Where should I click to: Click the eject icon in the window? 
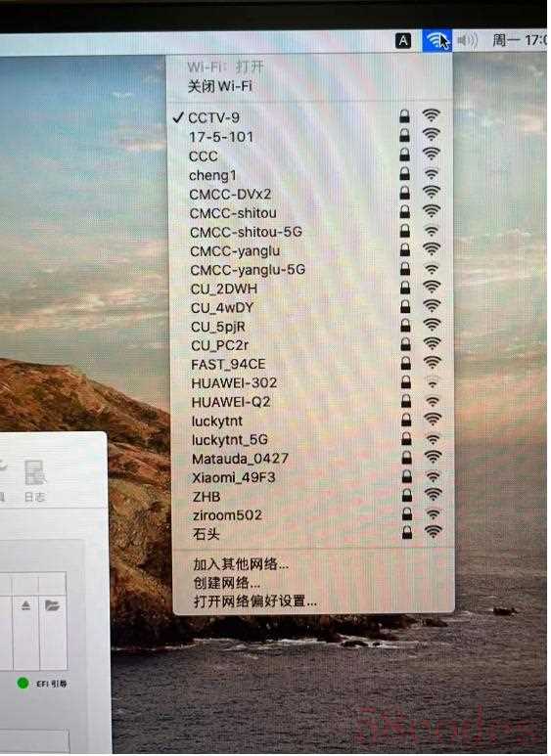click(x=25, y=605)
